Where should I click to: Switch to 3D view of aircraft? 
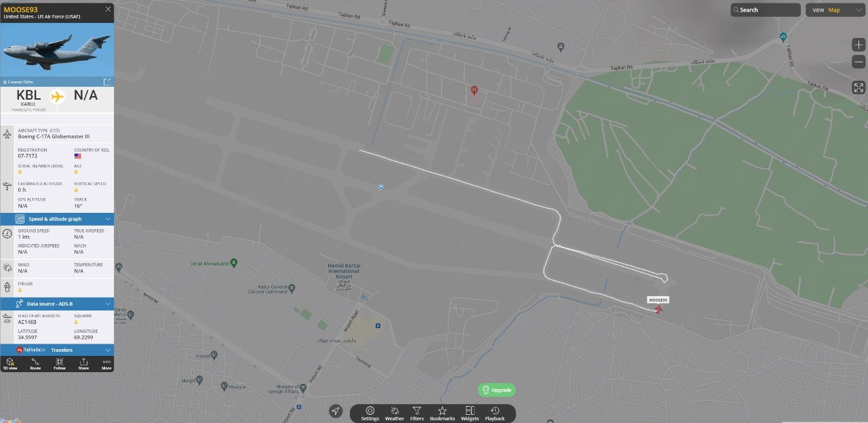(x=11, y=363)
